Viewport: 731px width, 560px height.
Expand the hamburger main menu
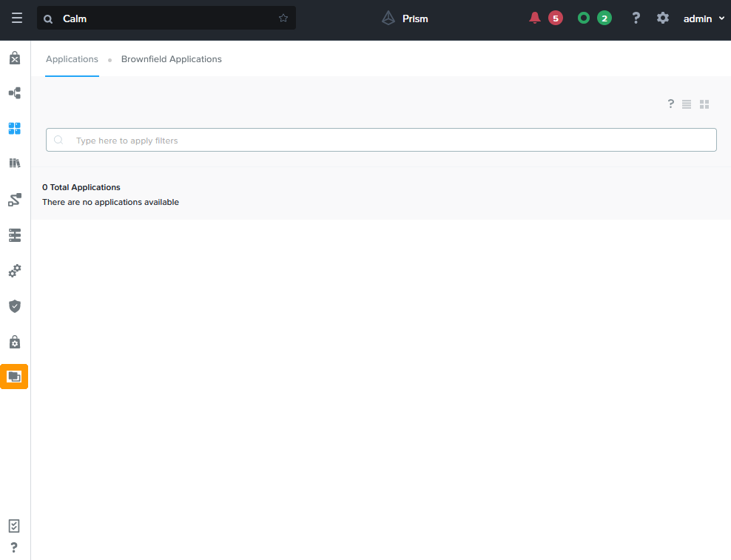click(16, 18)
